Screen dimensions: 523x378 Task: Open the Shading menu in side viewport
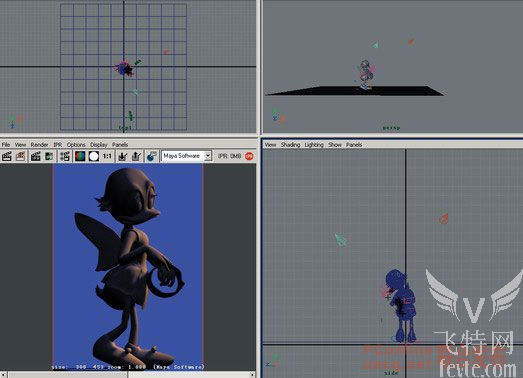(290, 145)
